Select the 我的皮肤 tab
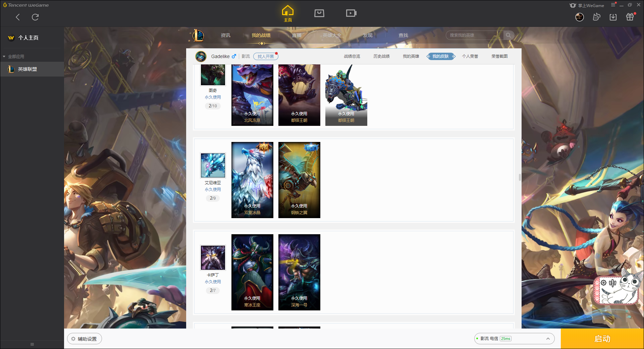Screen dimensions: 644x349 [x=441, y=56]
